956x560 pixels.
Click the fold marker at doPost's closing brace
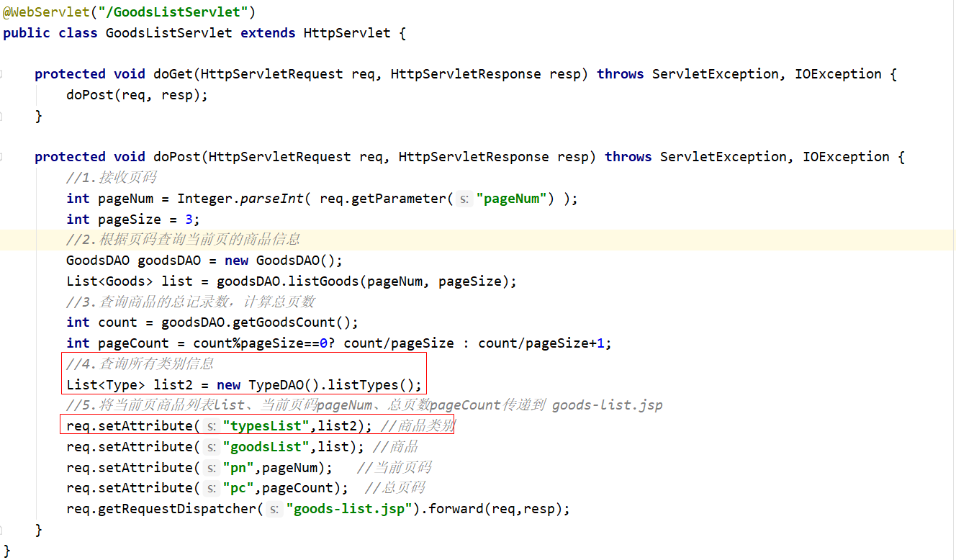click(2, 530)
